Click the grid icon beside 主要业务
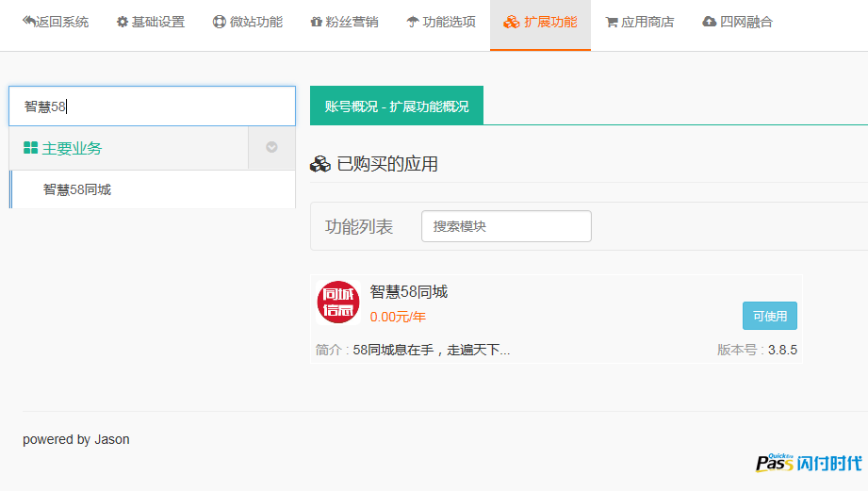Viewport: 868px width, 491px height. click(30, 148)
